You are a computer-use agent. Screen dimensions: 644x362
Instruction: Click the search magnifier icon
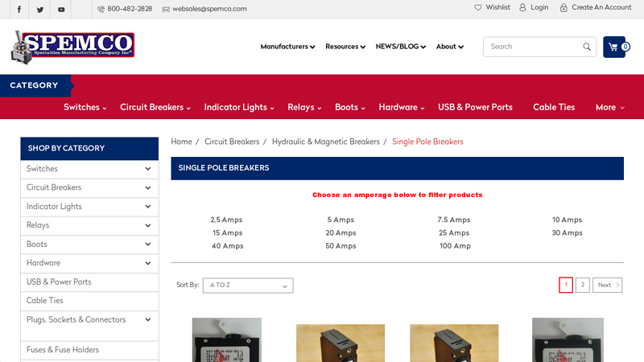click(587, 47)
